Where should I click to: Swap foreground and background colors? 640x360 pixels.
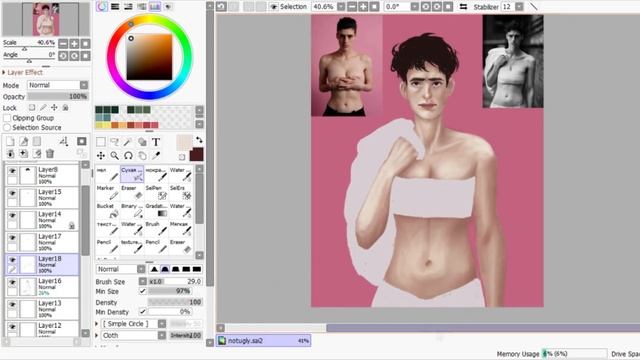pyautogui.click(x=199, y=140)
